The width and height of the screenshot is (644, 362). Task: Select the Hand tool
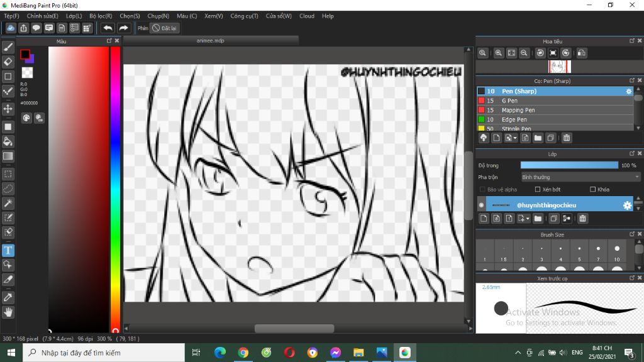coord(8,312)
